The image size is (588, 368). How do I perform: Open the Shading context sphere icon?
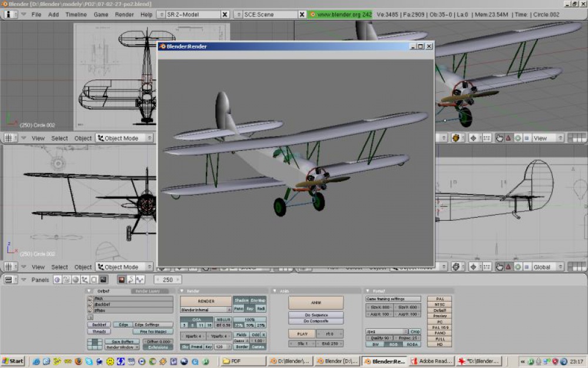click(x=75, y=280)
